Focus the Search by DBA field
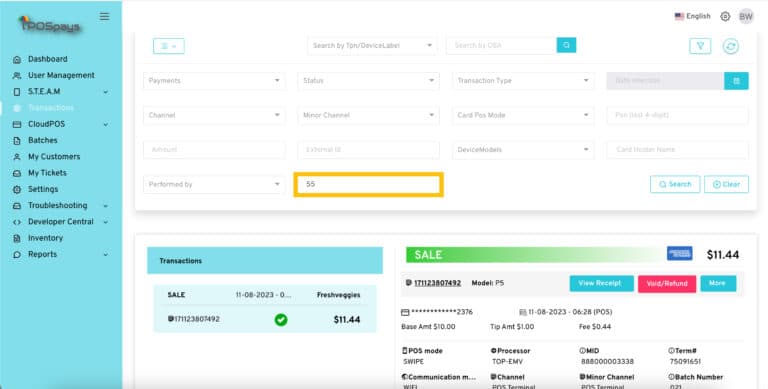The image size is (768, 389). pos(502,46)
